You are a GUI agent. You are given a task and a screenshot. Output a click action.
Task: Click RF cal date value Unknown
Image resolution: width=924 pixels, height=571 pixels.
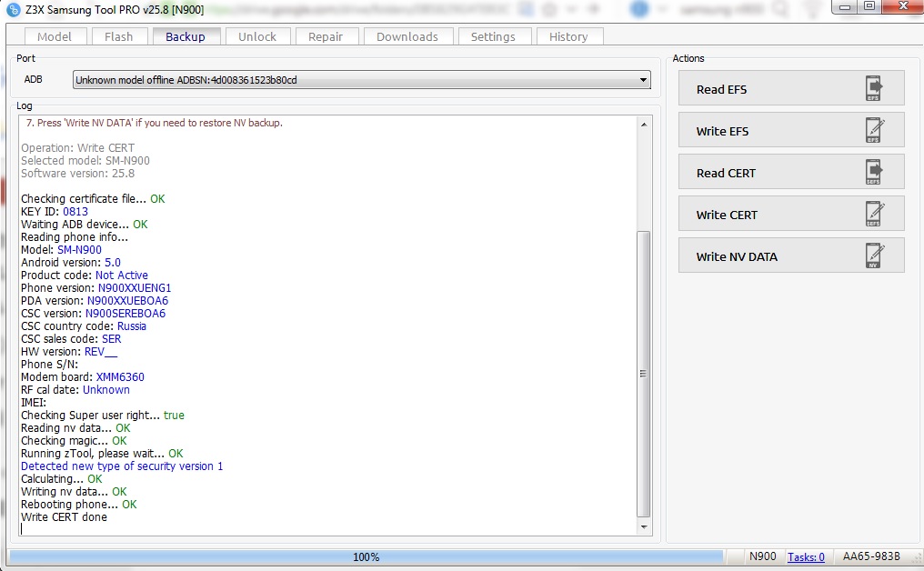pos(106,390)
